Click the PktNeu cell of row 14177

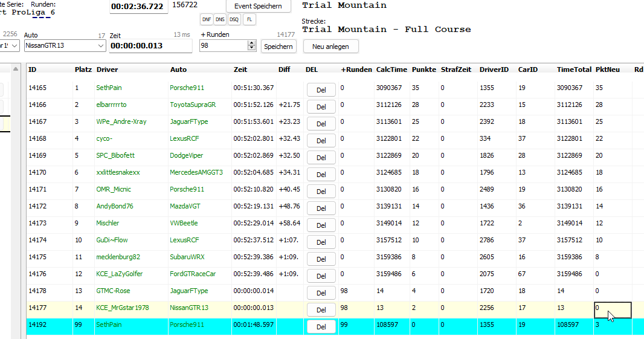click(x=613, y=308)
